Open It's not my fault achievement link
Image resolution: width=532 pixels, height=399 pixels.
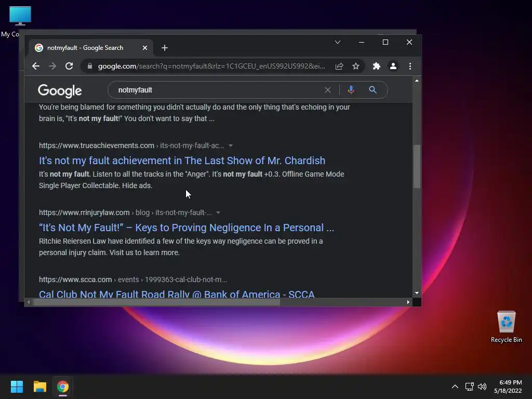[x=182, y=161]
